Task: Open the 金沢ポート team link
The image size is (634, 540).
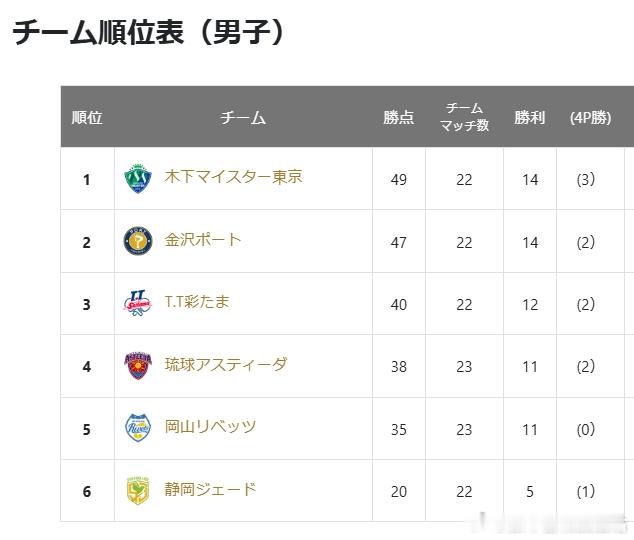Action: click(203, 239)
